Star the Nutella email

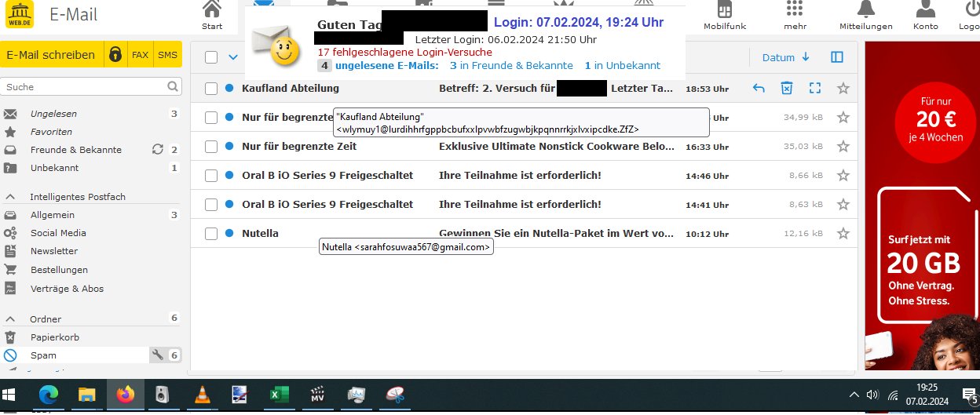point(843,234)
